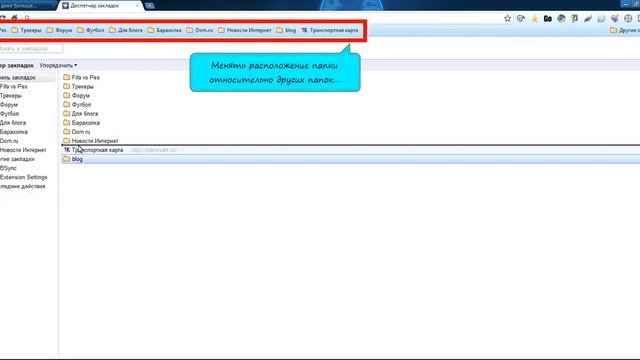Select Для блога in the left tree
This screenshot has width=640, height=360.
(13, 122)
